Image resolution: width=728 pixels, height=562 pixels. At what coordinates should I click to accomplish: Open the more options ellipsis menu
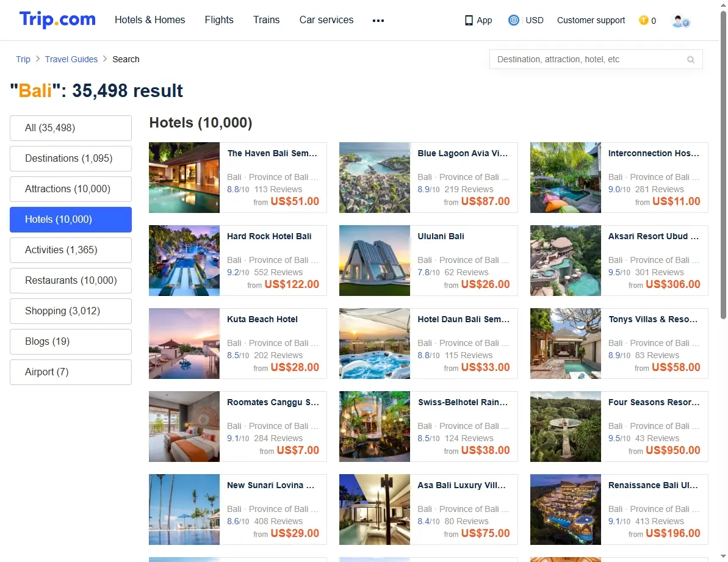(x=378, y=20)
